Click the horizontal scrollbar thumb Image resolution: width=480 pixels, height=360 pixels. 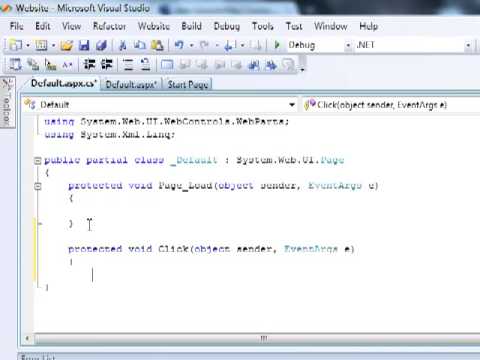click(263, 339)
